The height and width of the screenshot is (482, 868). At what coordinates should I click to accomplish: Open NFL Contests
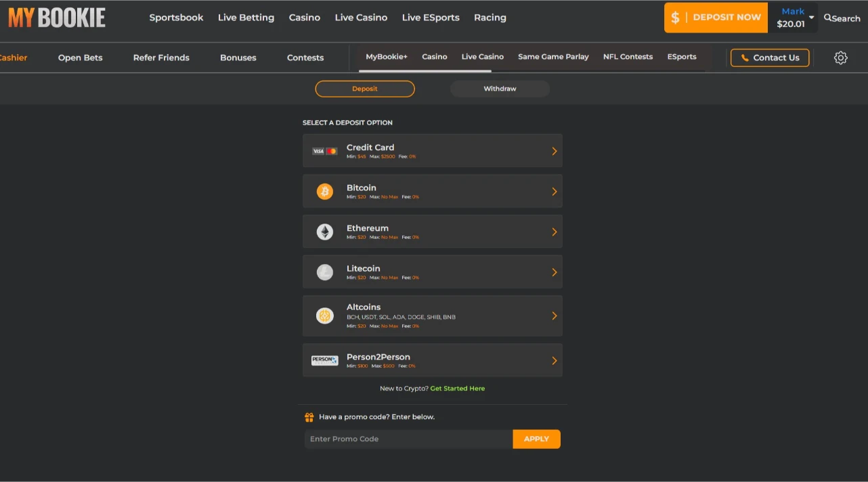coord(628,57)
